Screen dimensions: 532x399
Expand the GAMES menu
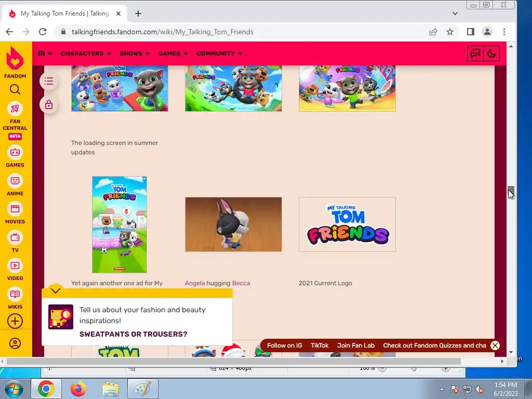coord(173,54)
